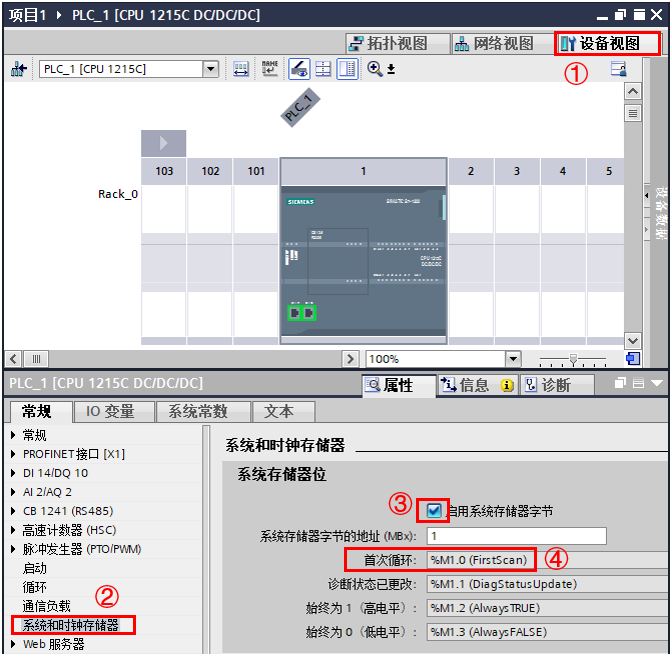Expand the 脉冲发生器 (PTO/PWM) tree node
Image resolution: width=671 pixels, height=657 pixels.
(x=13, y=549)
